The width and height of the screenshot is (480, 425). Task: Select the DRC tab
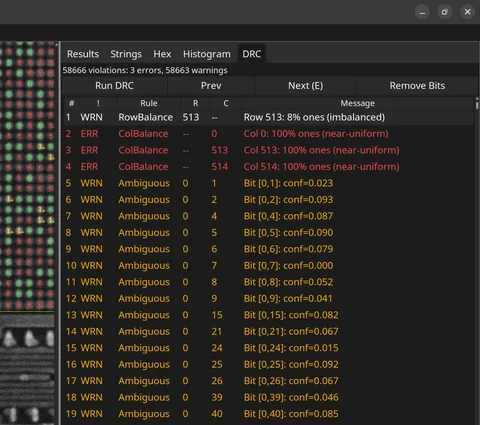point(251,54)
